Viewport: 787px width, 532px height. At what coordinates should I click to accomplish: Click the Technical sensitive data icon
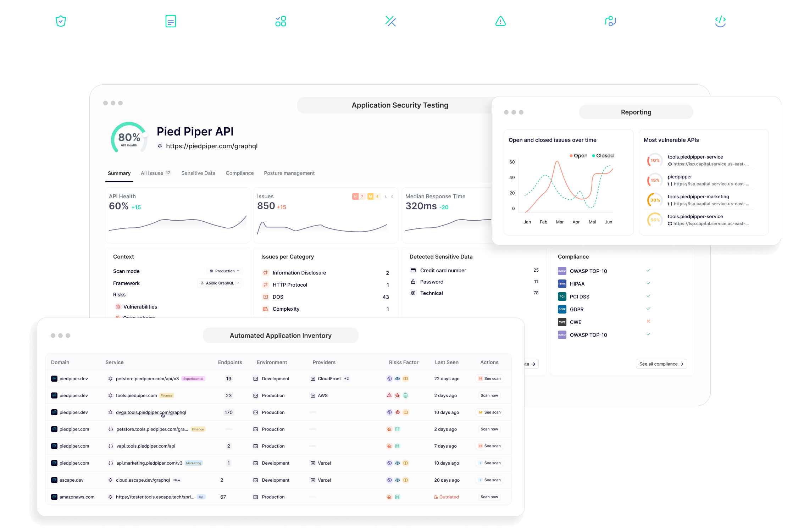(413, 293)
